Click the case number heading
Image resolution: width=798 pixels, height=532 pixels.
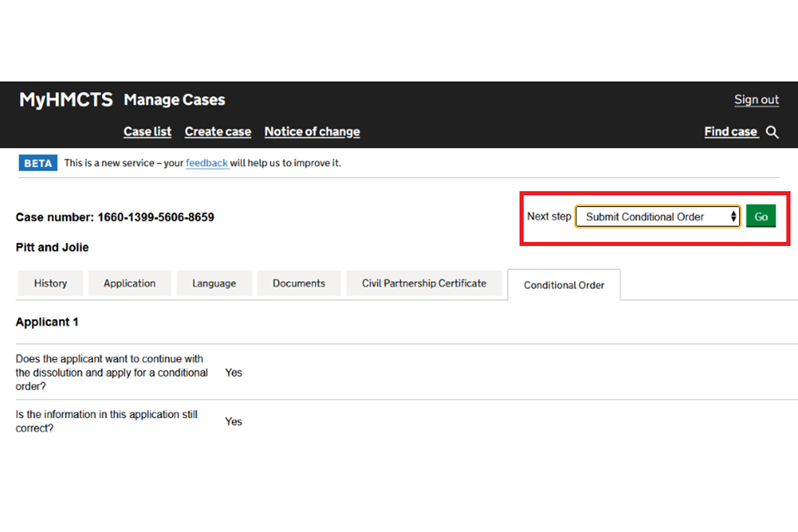point(115,217)
